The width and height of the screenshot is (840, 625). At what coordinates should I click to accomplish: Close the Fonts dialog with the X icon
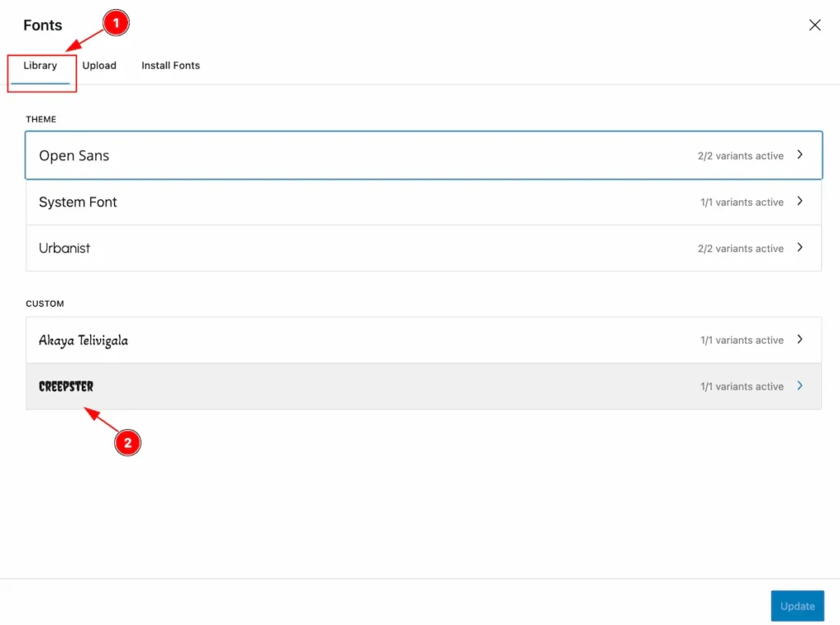coord(815,25)
